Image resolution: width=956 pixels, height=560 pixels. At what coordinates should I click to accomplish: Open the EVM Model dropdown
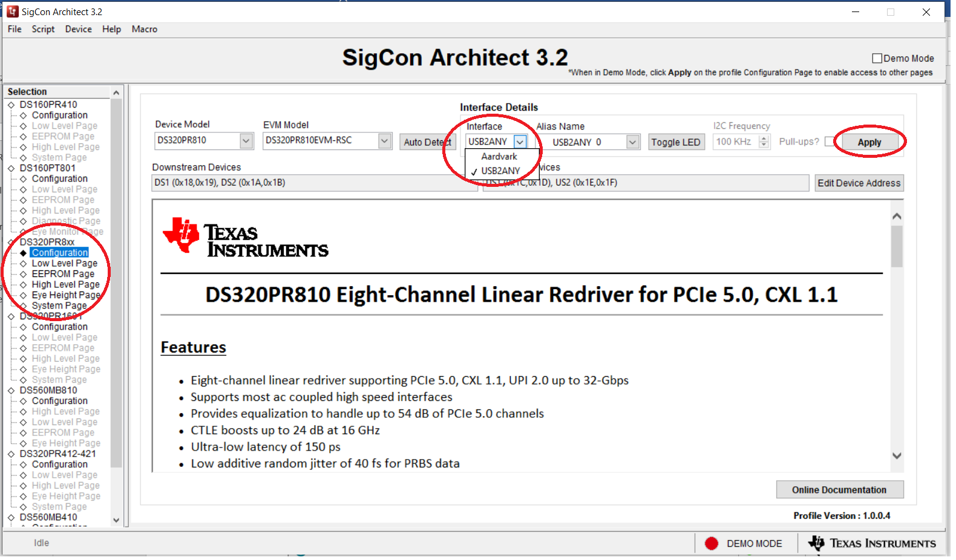385,141
